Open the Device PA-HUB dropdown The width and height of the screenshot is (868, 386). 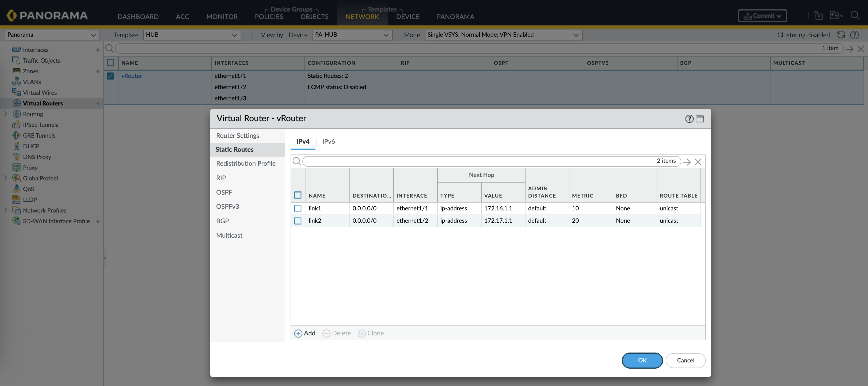click(352, 35)
